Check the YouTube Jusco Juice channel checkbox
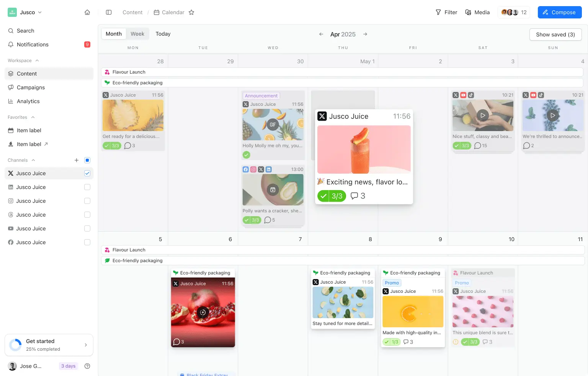588x376 pixels. [x=87, y=228]
